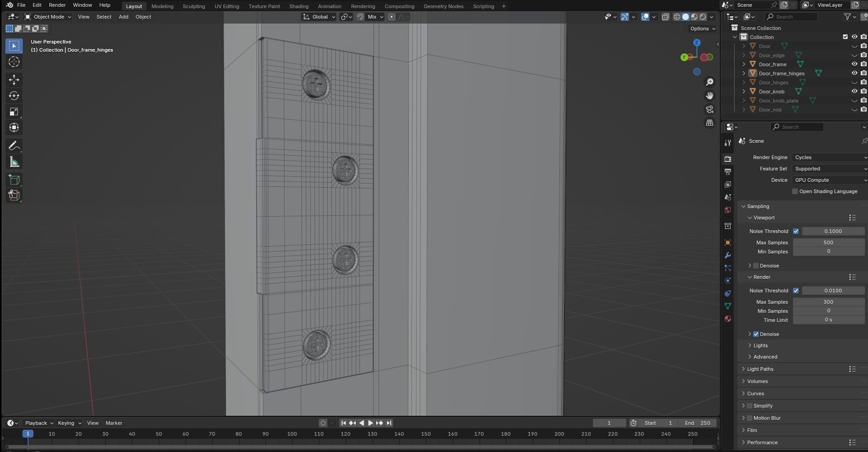The image size is (868, 452).
Task: Open Render Engine dropdown
Action: click(830, 157)
